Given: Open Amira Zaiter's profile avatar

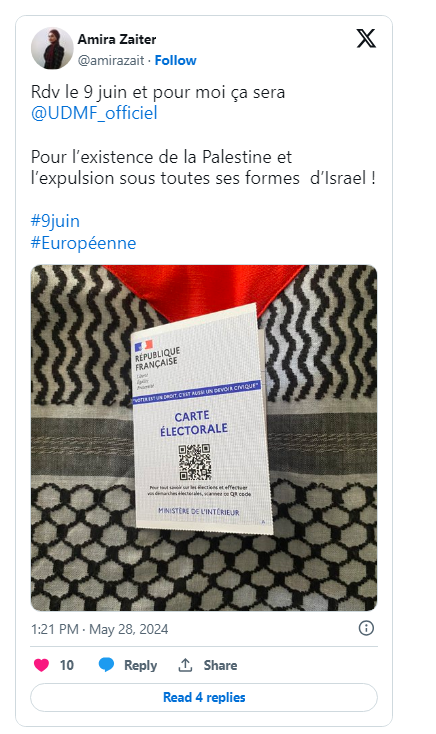Looking at the screenshot, I should [x=52, y=49].
